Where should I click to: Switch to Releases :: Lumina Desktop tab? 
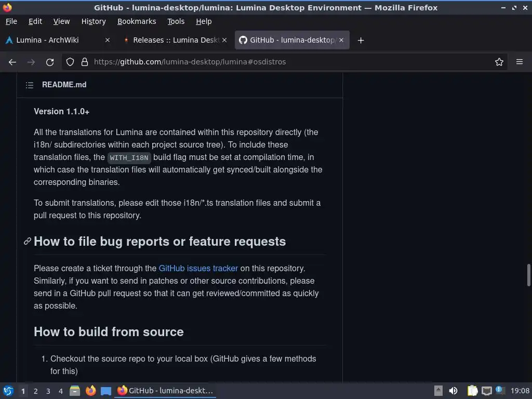pos(175,40)
